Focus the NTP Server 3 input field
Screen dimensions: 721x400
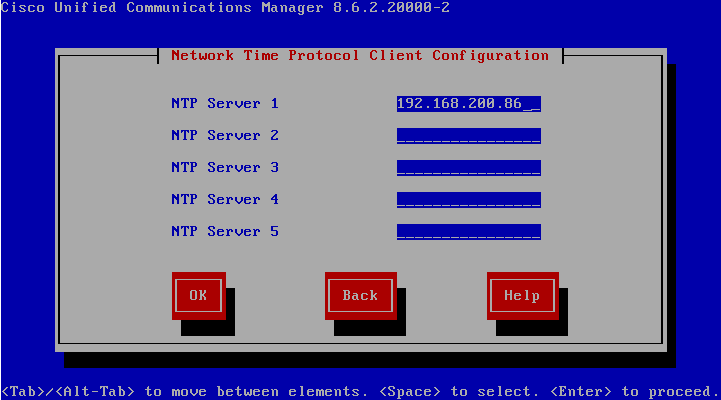(468, 168)
